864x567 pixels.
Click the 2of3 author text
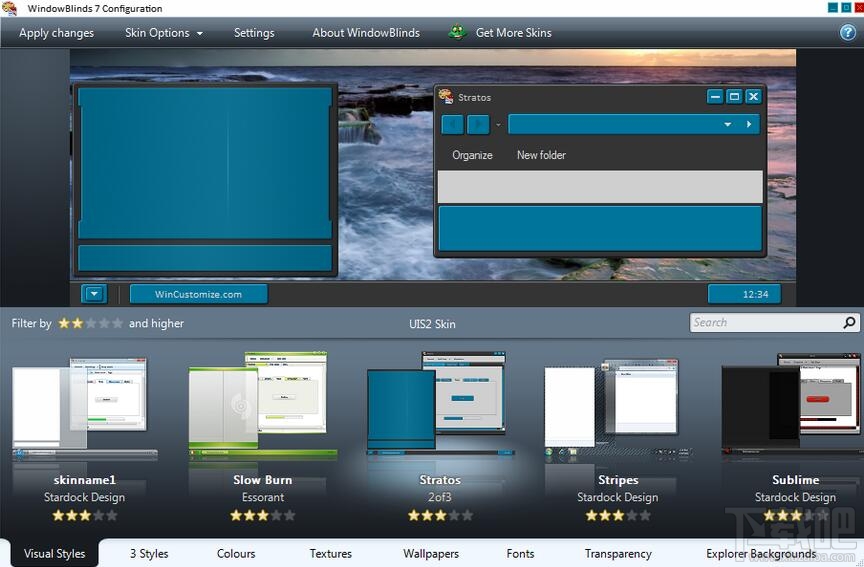click(x=440, y=497)
